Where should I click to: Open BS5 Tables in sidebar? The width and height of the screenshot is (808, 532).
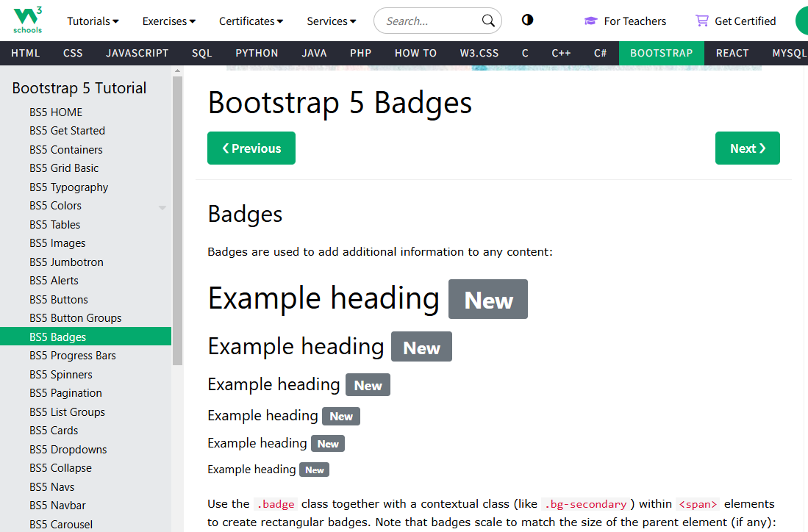point(85,225)
